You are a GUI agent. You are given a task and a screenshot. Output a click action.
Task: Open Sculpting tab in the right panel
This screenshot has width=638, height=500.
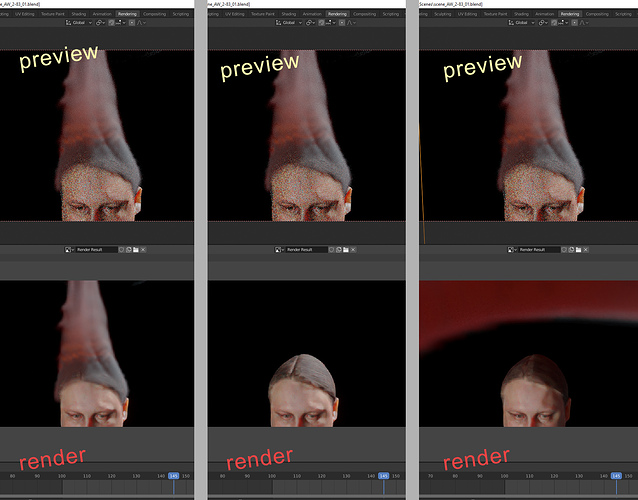click(x=443, y=14)
